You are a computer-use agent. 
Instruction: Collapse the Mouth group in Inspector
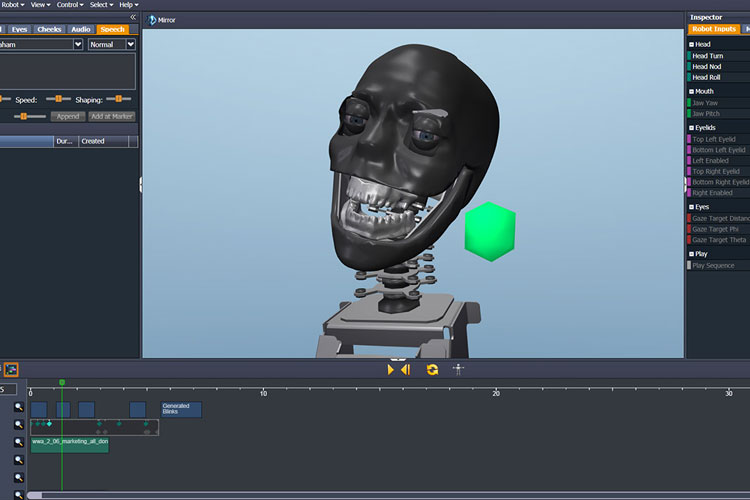(692, 91)
